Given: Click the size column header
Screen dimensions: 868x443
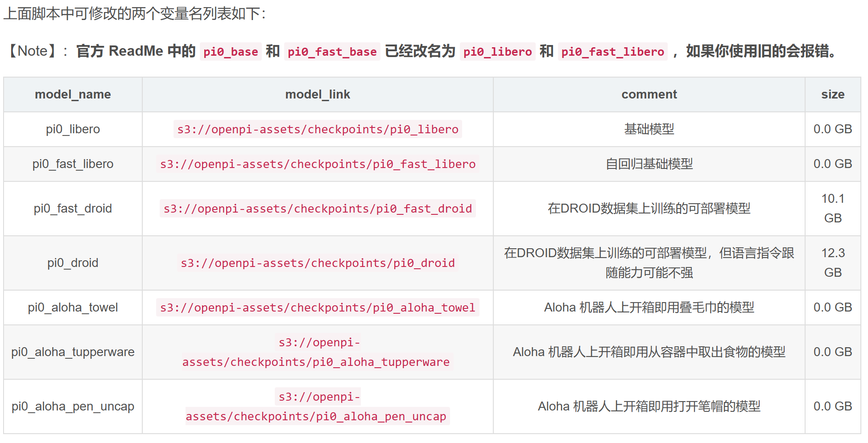Looking at the screenshot, I should pyautogui.click(x=833, y=94).
